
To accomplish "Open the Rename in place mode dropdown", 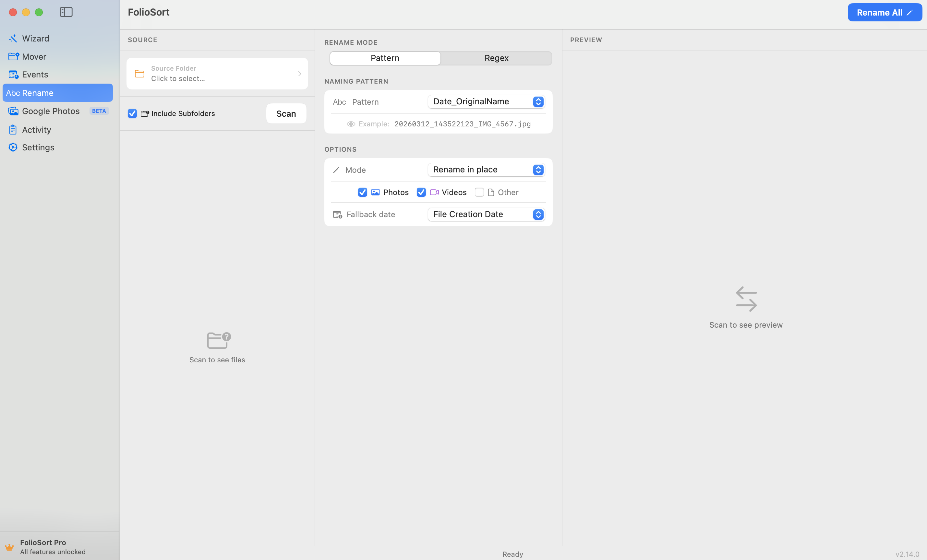I will tap(486, 169).
